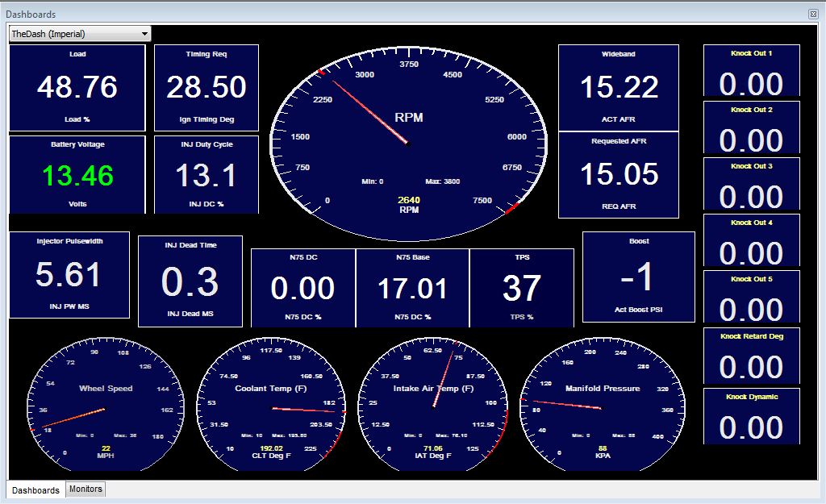Click the TPS percentage readout
The height and width of the screenshot is (504, 826).
click(522, 288)
